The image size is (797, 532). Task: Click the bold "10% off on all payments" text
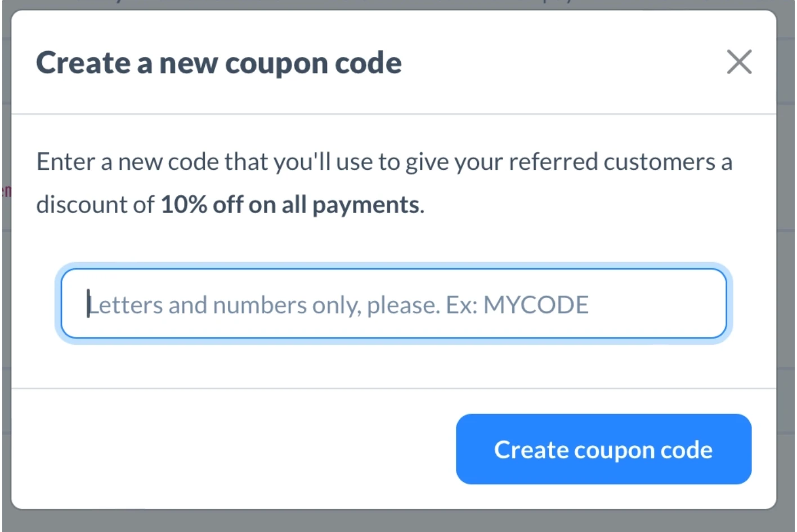coord(290,205)
